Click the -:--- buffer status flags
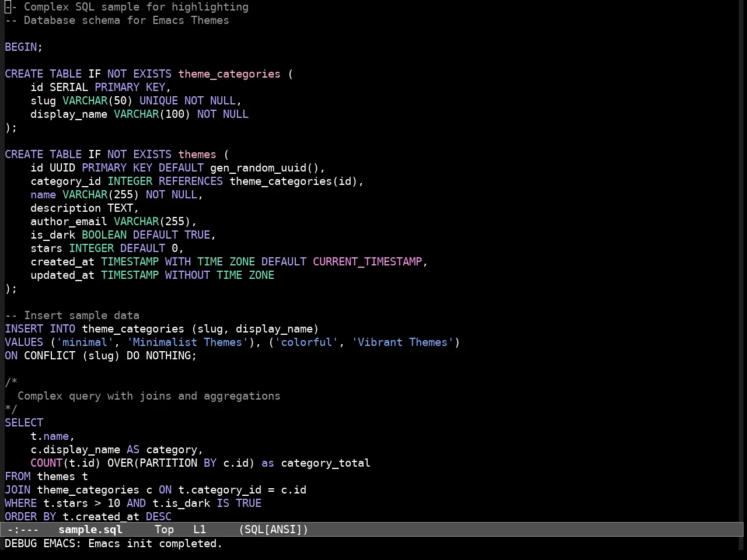This screenshot has height=560, width=747. coord(23,530)
